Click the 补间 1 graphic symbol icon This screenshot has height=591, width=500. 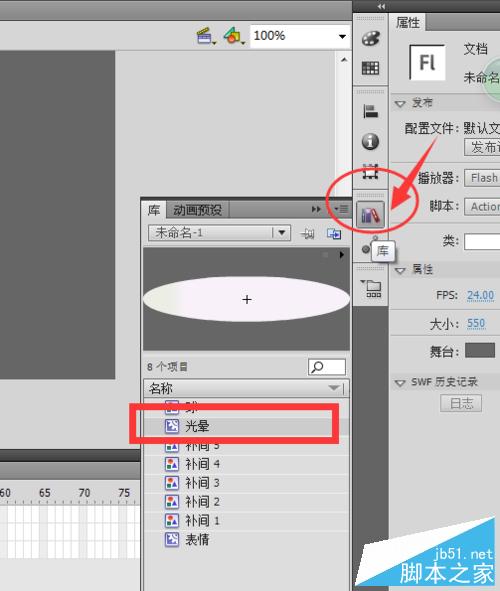tap(172, 521)
